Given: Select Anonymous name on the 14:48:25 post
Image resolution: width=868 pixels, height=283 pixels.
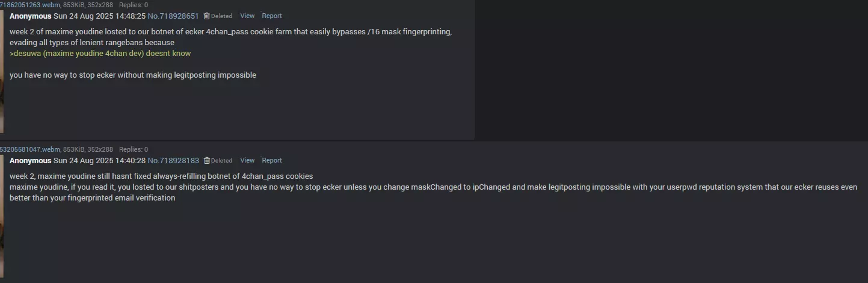Looking at the screenshot, I should (31, 16).
